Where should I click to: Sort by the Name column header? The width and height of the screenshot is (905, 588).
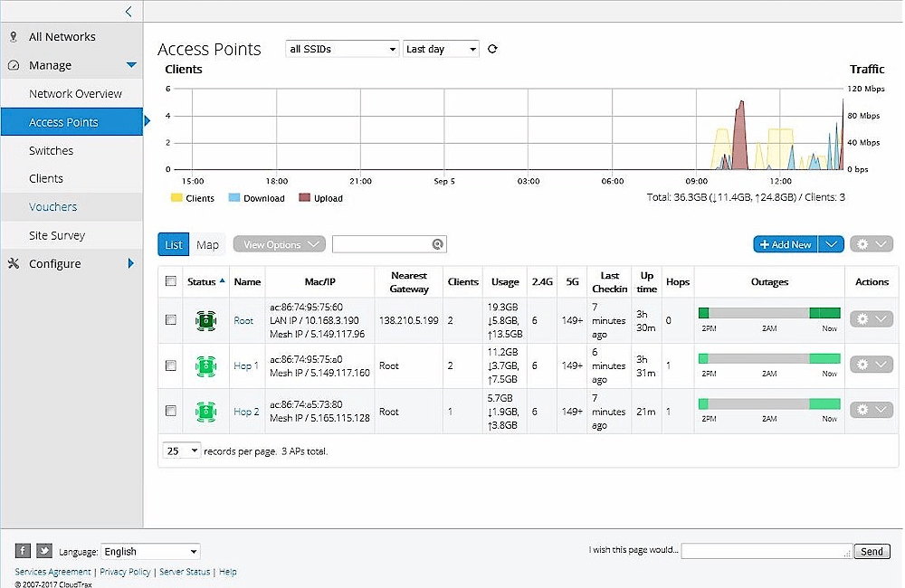coord(247,281)
